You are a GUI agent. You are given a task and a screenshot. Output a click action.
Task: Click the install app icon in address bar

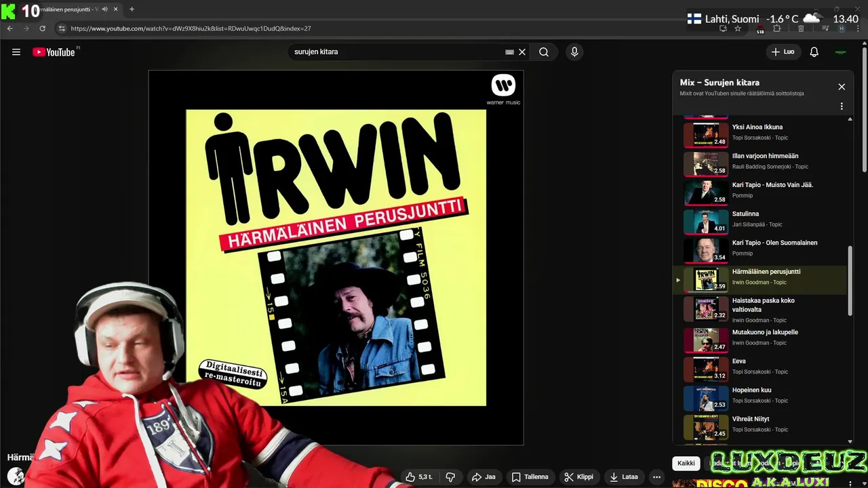[x=723, y=28]
